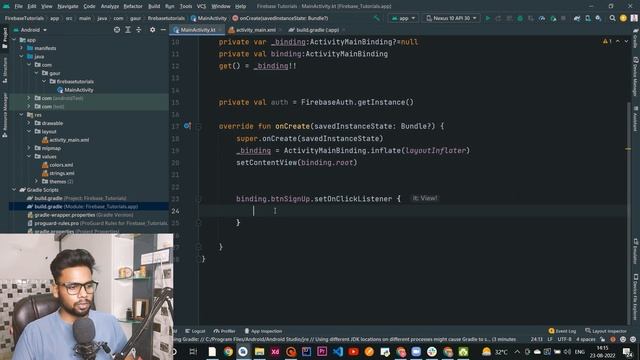Toggle read-only lock icon in status bar

tap(602, 339)
